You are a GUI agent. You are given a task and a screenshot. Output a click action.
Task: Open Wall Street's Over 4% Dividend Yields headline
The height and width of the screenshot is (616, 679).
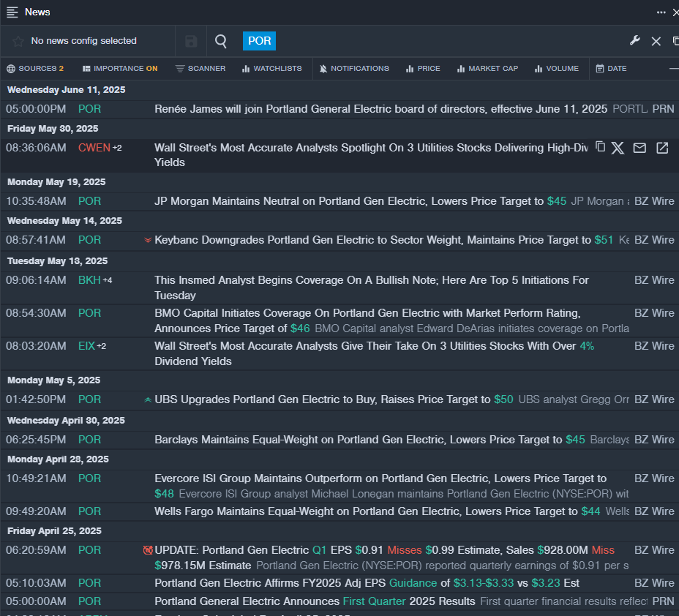coord(374,353)
